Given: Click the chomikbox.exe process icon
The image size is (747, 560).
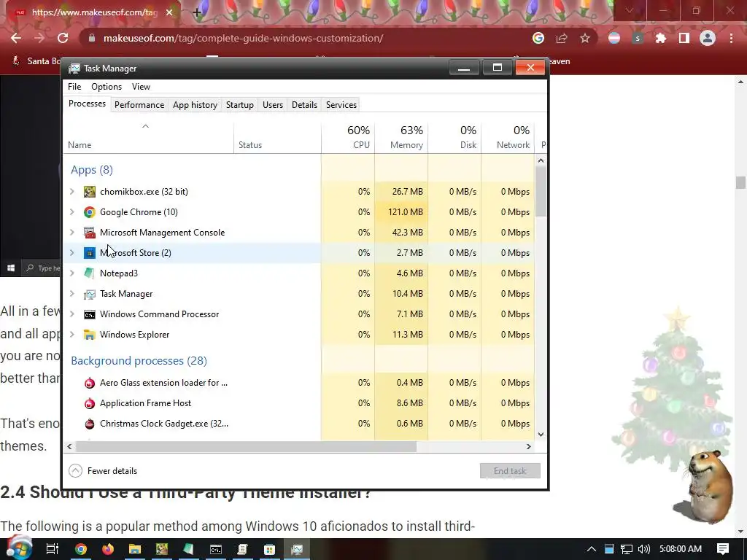Looking at the screenshot, I should pyautogui.click(x=90, y=192).
